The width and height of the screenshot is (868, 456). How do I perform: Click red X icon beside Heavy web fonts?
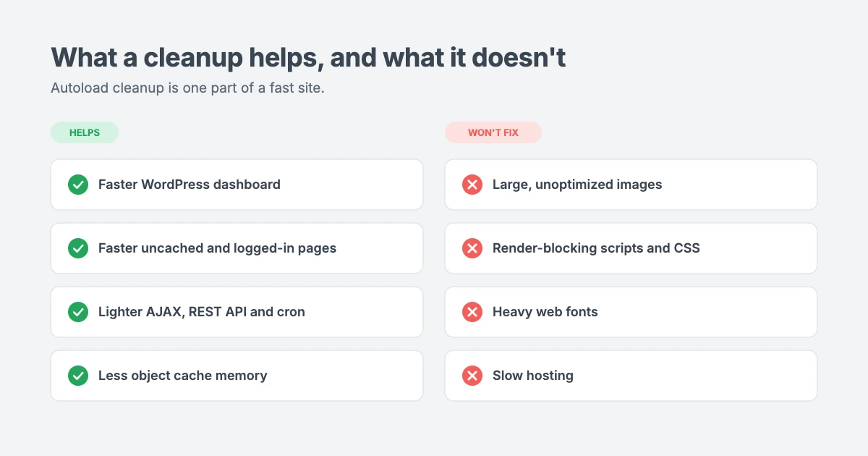[472, 312]
